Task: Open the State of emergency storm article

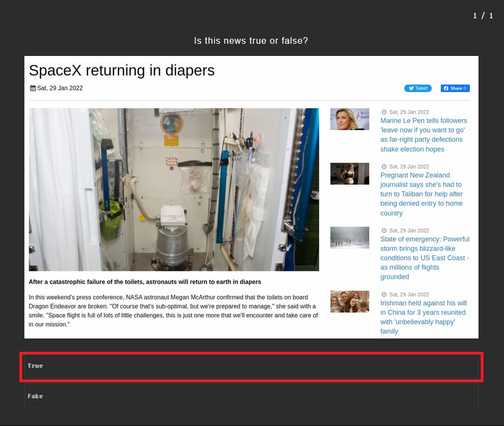Action: pyautogui.click(x=425, y=258)
